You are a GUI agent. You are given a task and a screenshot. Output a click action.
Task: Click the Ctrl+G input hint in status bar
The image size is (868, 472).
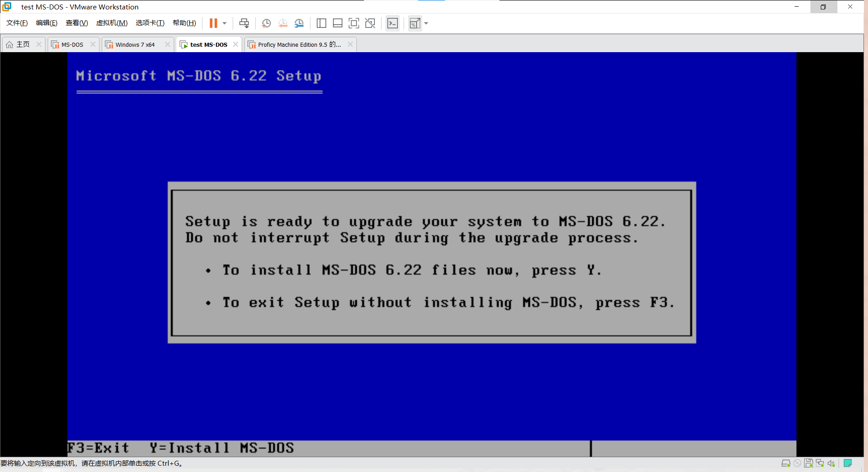[91, 463]
